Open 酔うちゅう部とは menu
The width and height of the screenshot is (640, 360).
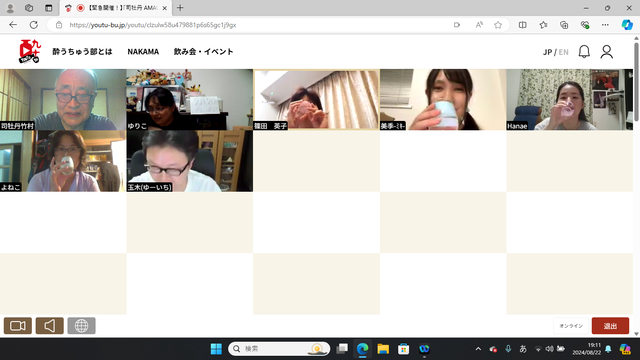pyautogui.click(x=82, y=52)
